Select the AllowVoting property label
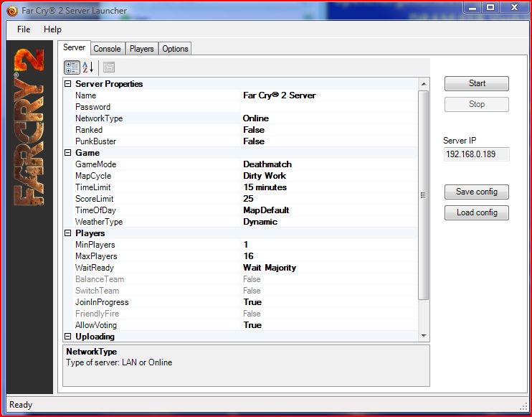 tap(96, 325)
